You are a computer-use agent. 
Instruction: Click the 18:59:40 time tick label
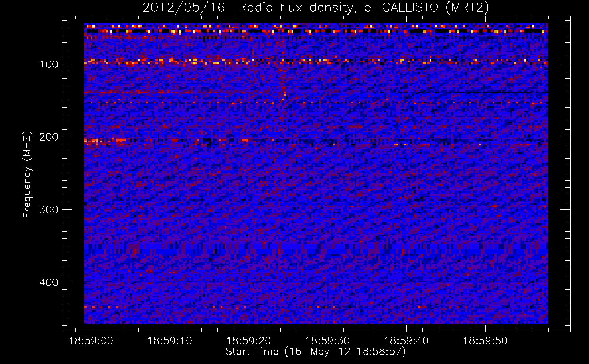(x=407, y=341)
